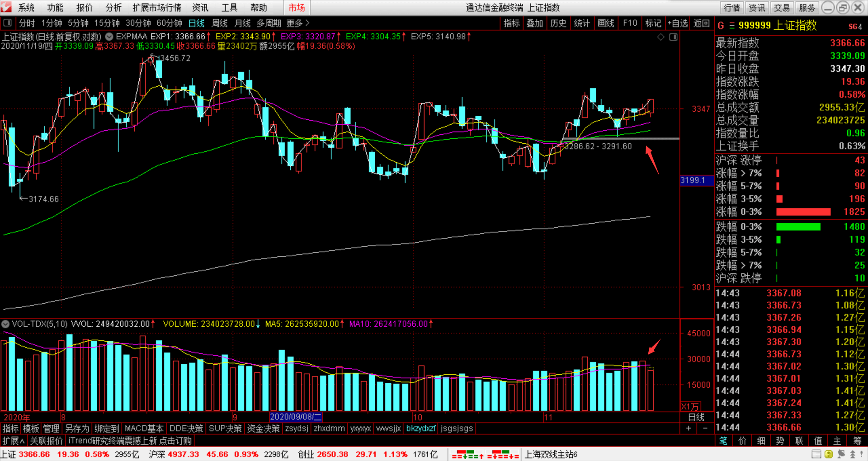Select the 1分钟 period
Image resolution: width=868 pixels, height=461 pixels.
click(52, 23)
